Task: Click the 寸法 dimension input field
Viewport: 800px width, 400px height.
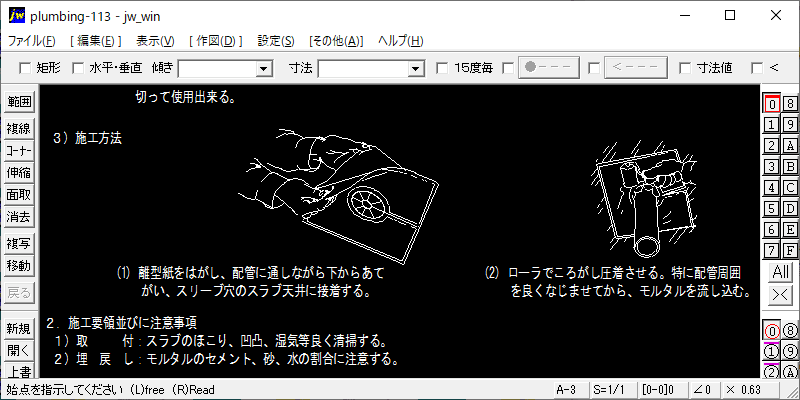Action: click(x=363, y=68)
